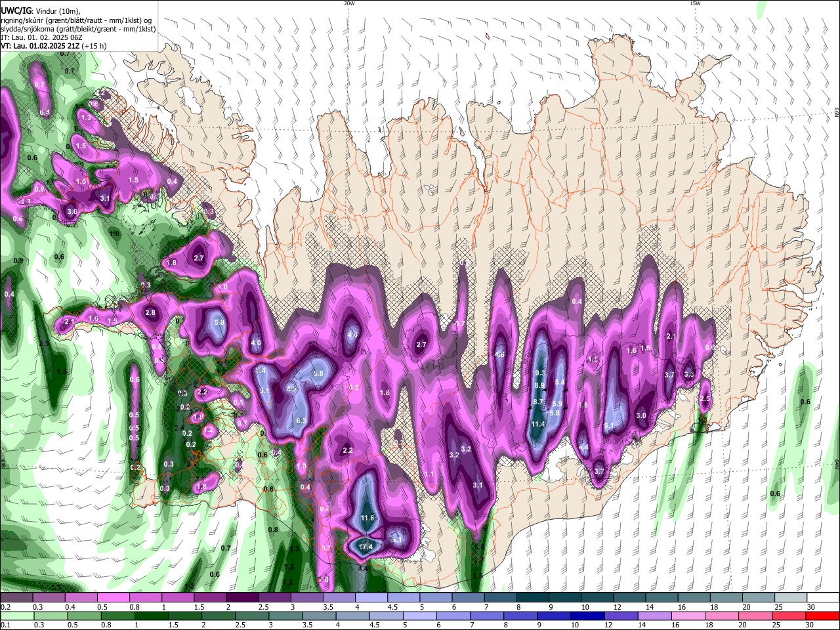
Task: Click the '15W' longitude label
Action: (x=695, y=3)
